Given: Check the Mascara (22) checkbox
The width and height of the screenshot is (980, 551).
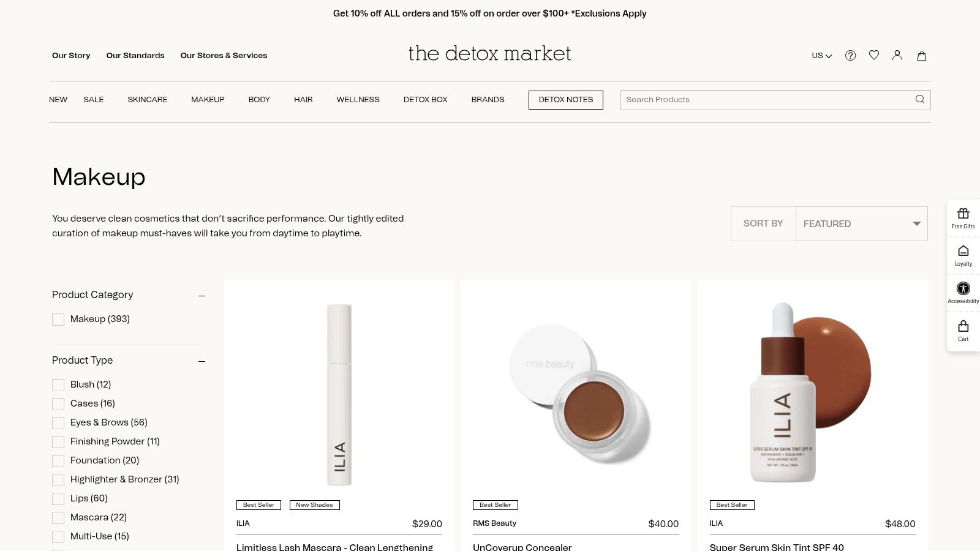Looking at the screenshot, I should pyautogui.click(x=58, y=518).
